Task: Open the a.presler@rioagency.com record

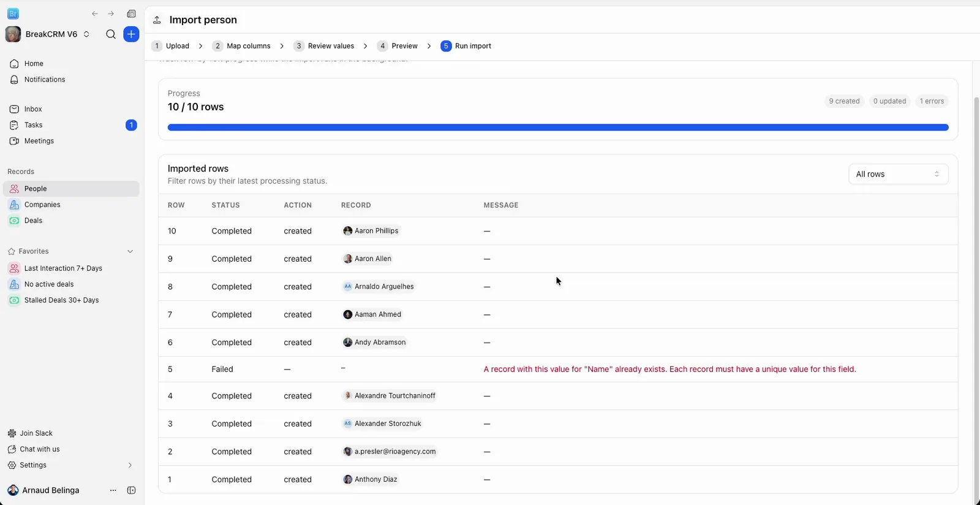Action: point(390,452)
